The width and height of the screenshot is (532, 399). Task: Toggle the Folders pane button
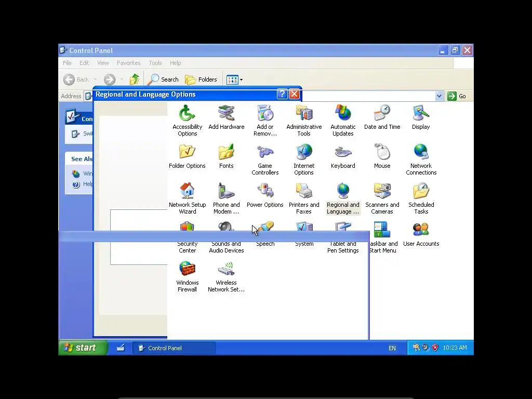coord(201,79)
